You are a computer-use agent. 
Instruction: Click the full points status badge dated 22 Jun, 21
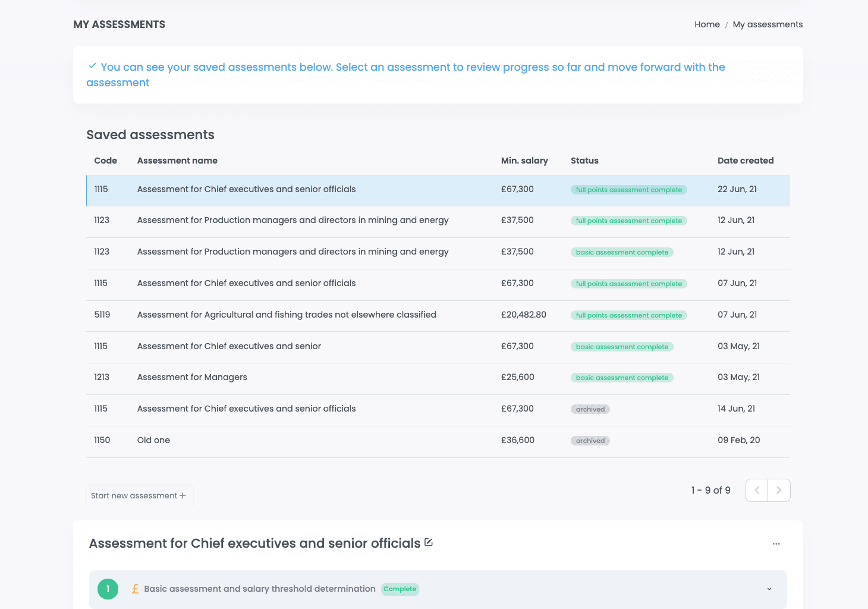click(629, 190)
